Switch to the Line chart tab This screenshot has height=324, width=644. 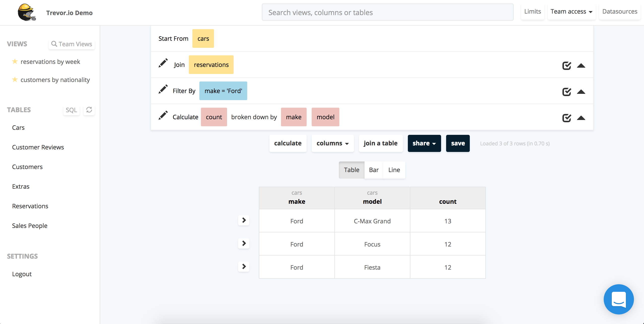coord(394,170)
